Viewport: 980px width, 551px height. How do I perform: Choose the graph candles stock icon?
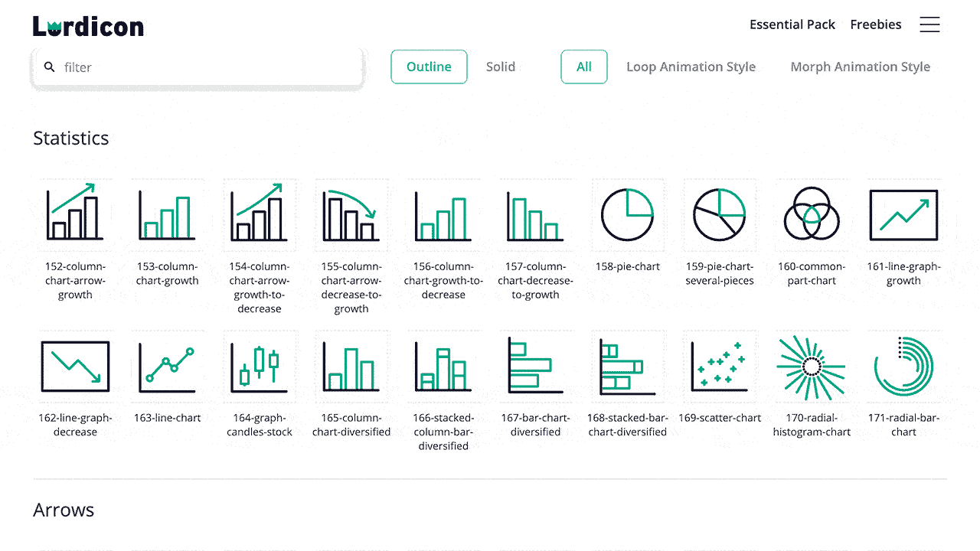(x=260, y=367)
